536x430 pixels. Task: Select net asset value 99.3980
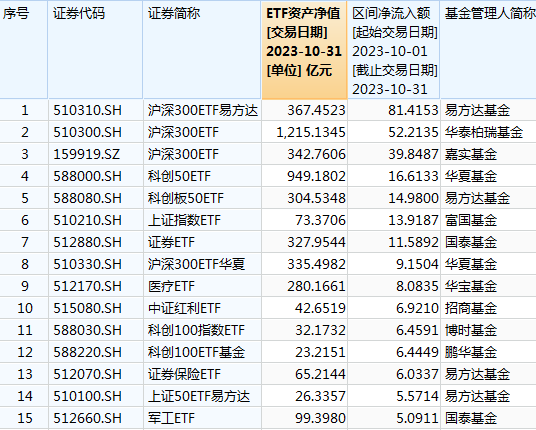point(320,418)
